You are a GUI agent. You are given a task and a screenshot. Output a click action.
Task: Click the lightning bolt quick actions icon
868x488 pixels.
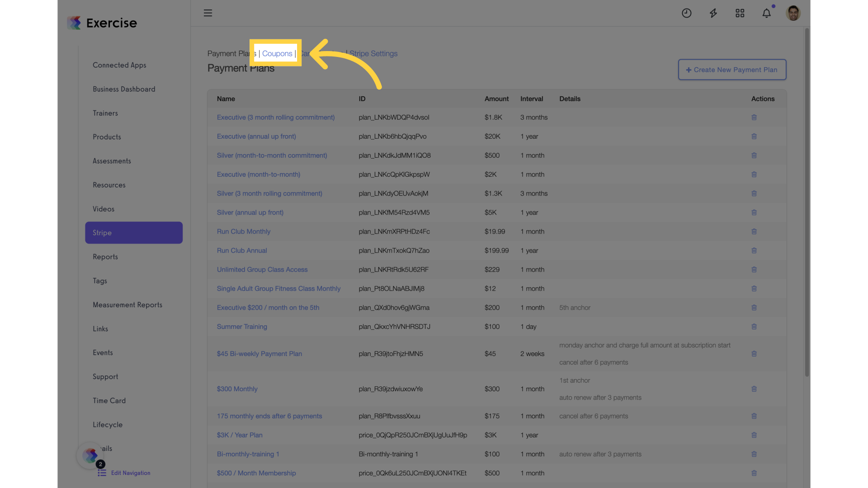coord(713,13)
